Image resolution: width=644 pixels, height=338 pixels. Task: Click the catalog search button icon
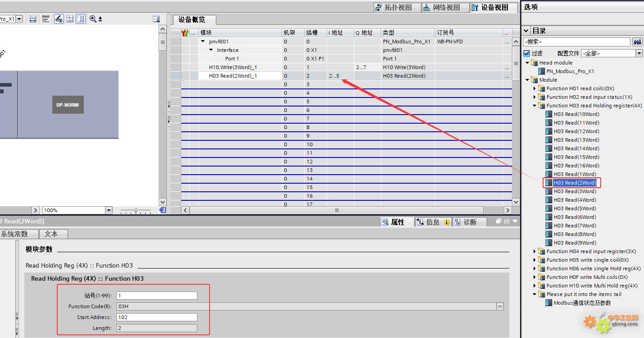coord(637,42)
